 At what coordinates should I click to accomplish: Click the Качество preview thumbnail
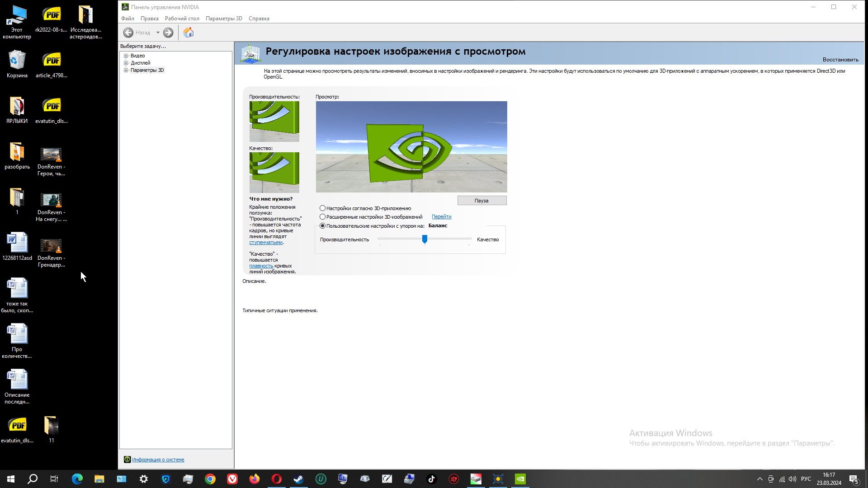pyautogui.click(x=274, y=172)
